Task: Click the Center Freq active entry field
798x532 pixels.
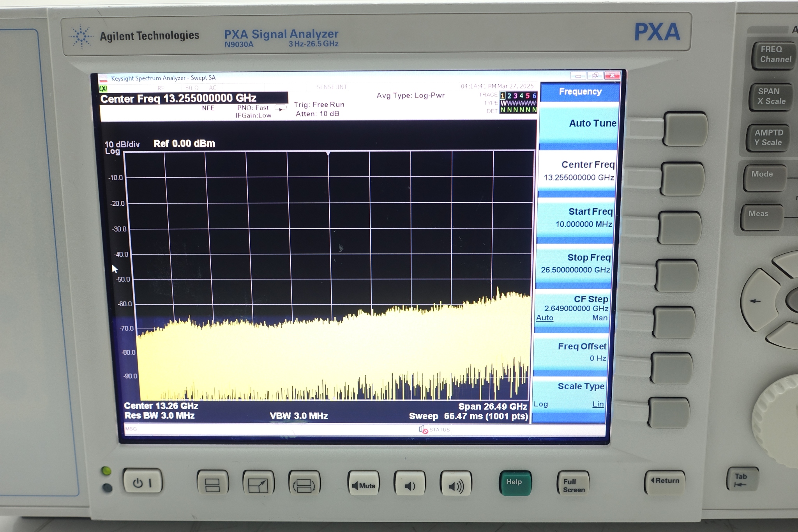Action: pos(194,98)
